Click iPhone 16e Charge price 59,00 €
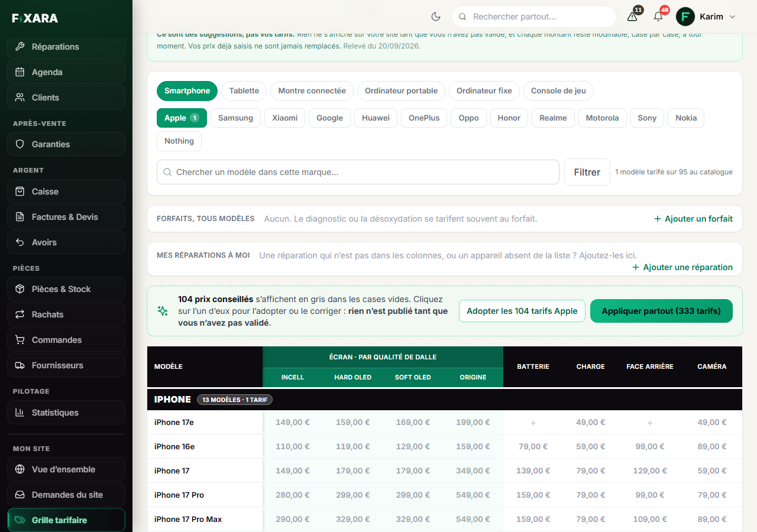The height and width of the screenshot is (532, 757). 591,447
